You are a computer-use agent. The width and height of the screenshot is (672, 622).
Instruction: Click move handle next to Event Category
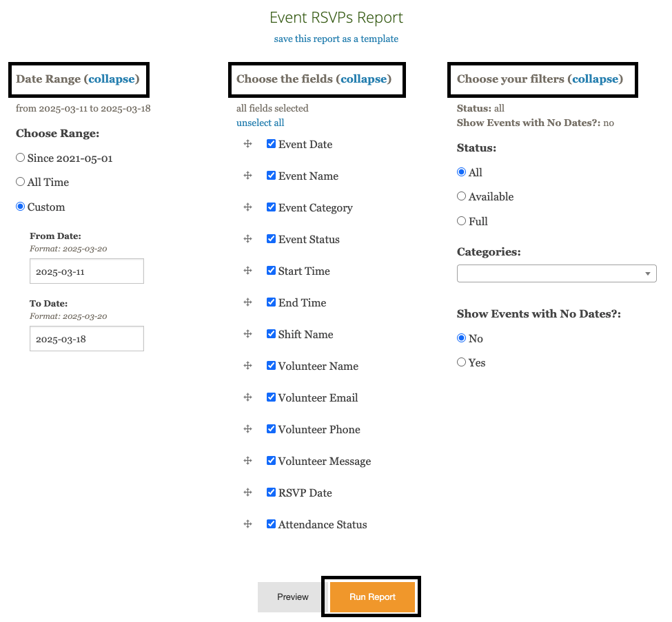(247, 207)
